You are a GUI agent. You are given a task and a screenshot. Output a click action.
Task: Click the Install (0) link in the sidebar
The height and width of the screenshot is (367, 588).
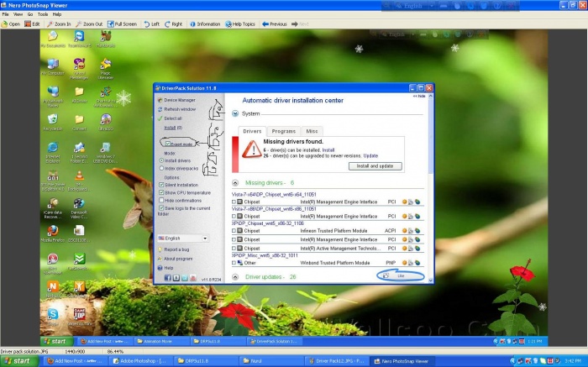[x=173, y=128]
